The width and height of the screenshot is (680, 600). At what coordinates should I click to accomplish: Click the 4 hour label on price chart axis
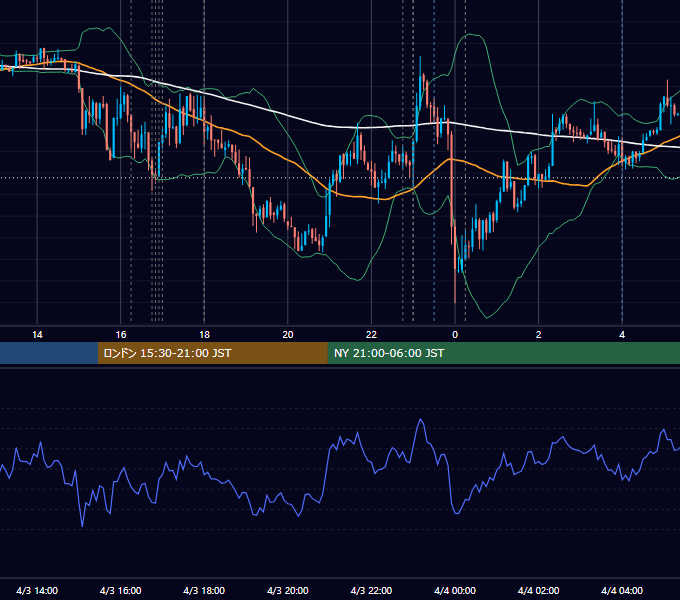(x=622, y=335)
